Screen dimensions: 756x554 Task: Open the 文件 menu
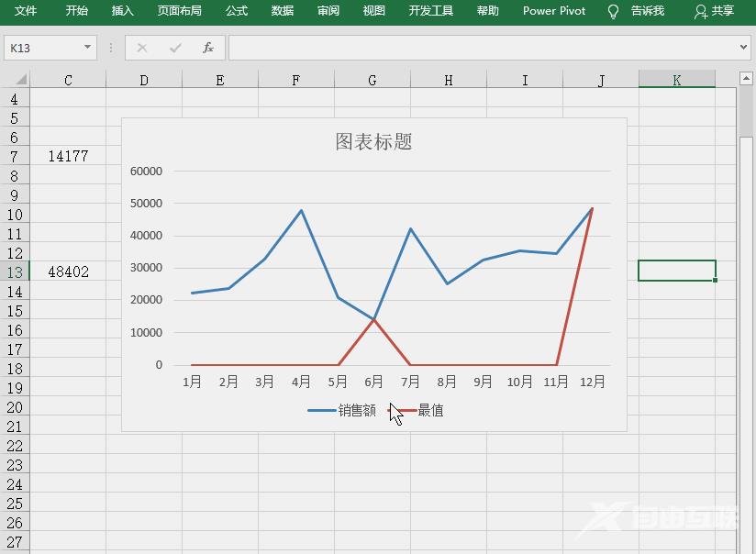pyautogui.click(x=26, y=11)
